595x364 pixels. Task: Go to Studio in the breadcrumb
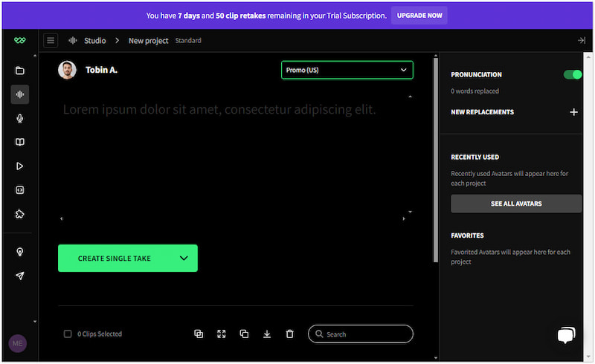(x=94, y=40)
